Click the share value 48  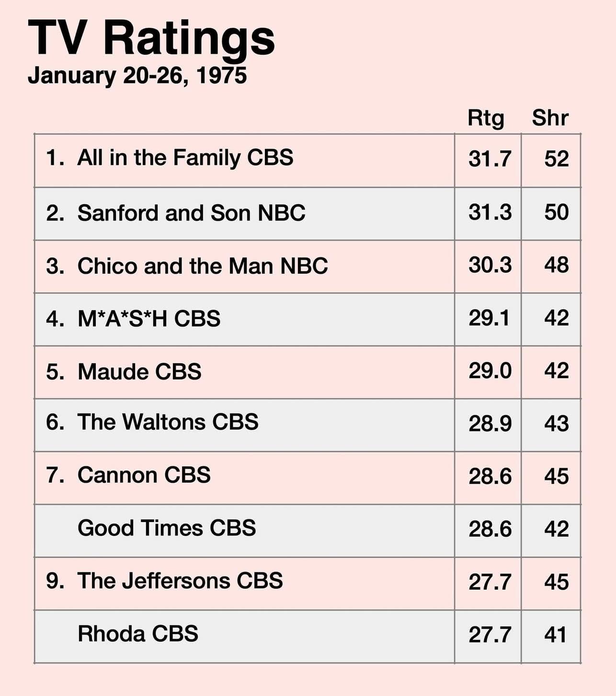[x=556, y=265]
